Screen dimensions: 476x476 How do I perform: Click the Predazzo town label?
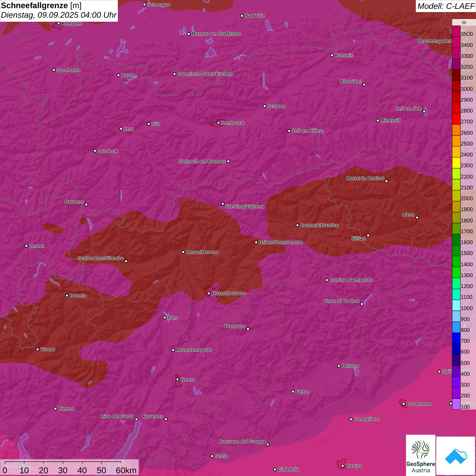point(235,326)
